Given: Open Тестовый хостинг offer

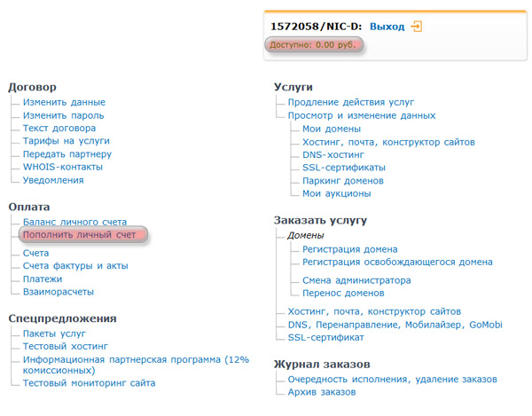Looking at the screenshot, I should (65, 347).
